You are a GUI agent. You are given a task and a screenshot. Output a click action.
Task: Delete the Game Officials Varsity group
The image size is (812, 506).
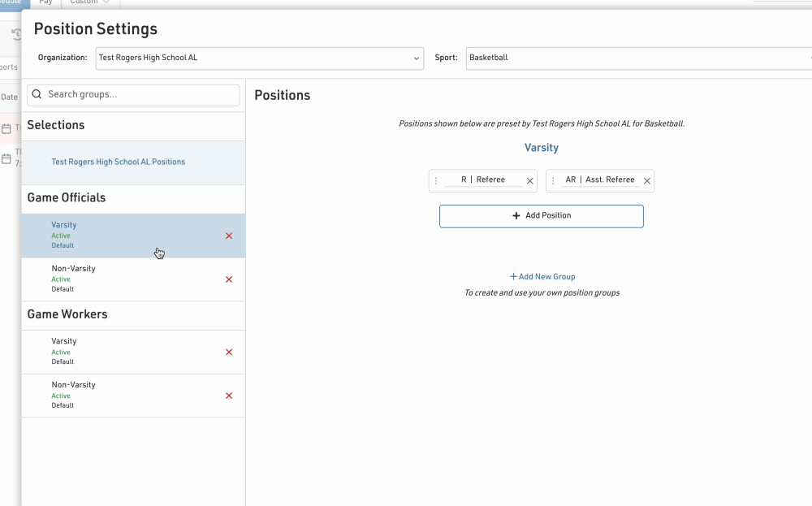[229, 236]
